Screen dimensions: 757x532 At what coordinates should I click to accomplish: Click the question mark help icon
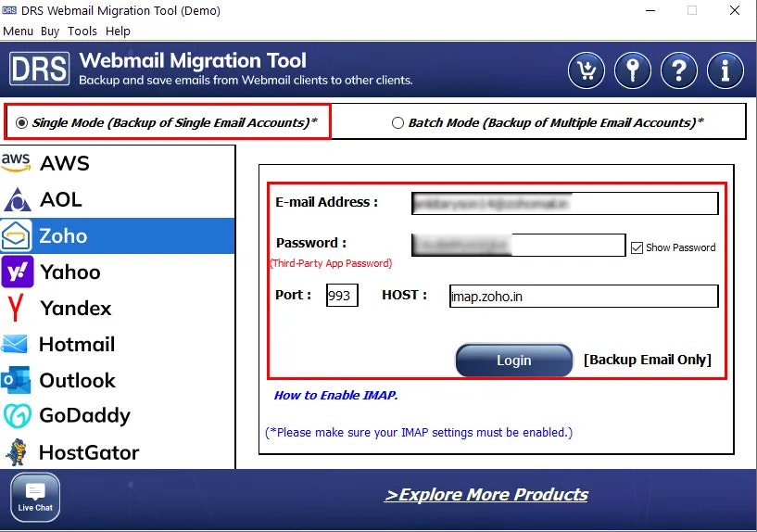[x=679, y=70]
